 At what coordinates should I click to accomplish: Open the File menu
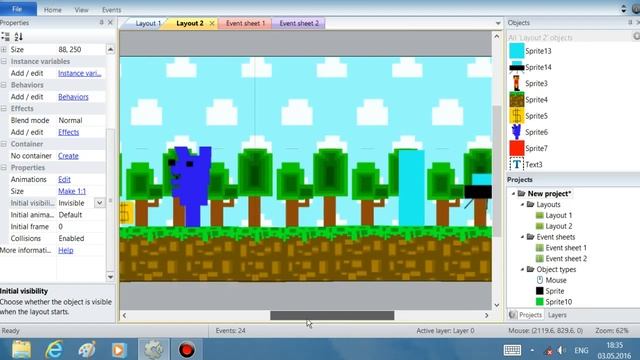point(17,9)
